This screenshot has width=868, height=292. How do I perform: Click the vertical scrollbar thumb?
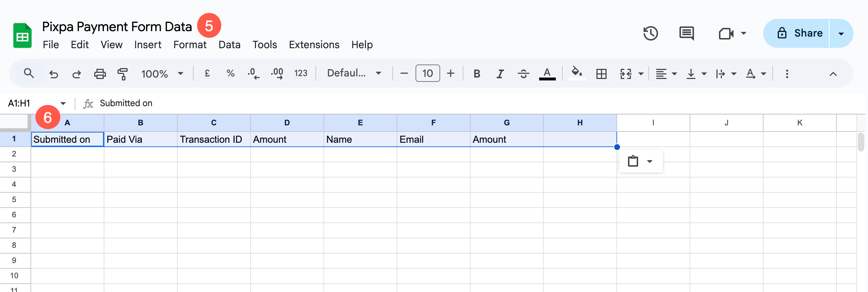861,142
